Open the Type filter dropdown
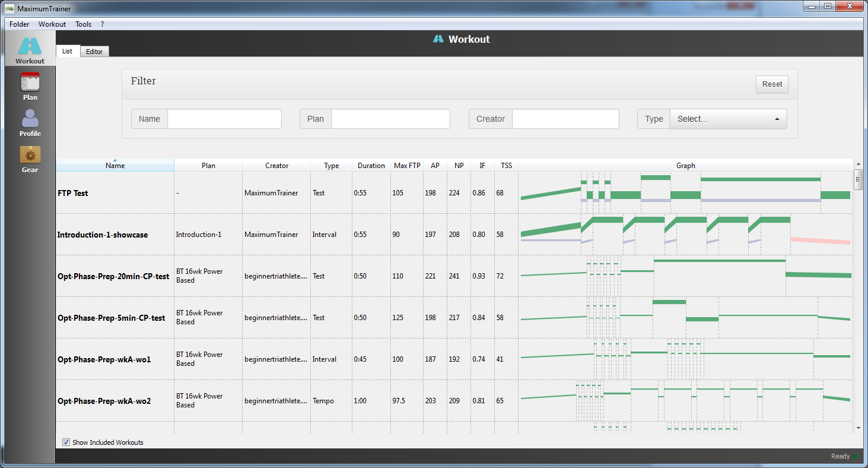 (x=728, y=119)
